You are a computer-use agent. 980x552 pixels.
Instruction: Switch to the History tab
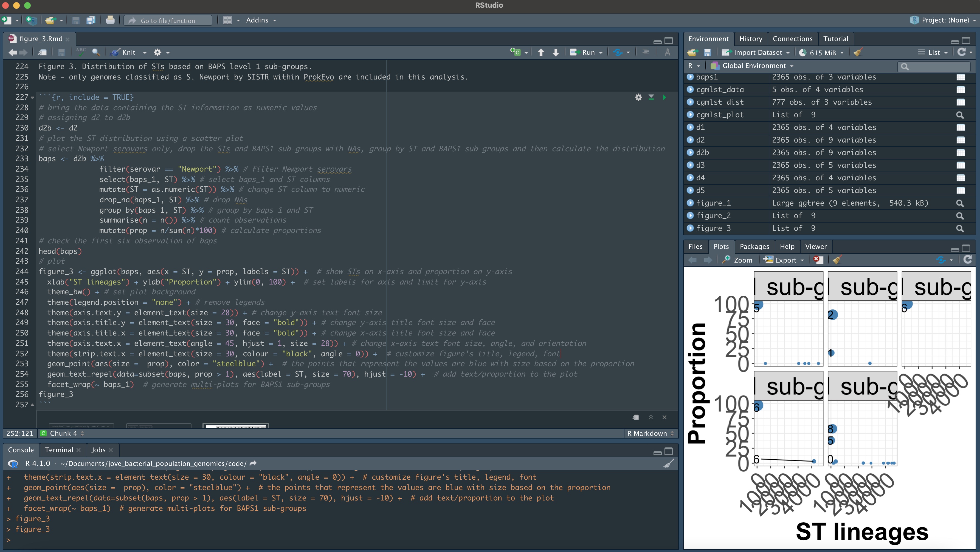tap(750, 39)
